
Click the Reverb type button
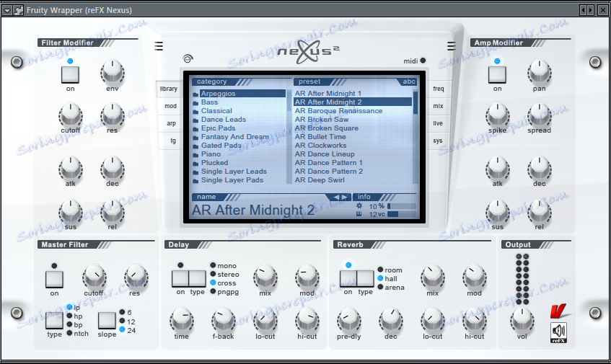pyautogui.click(x=366, y=278)
